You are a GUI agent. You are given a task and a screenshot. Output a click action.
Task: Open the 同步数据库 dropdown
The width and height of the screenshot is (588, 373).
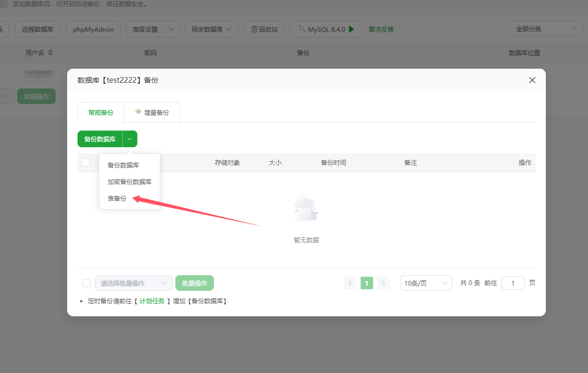[x=211, y=29]
